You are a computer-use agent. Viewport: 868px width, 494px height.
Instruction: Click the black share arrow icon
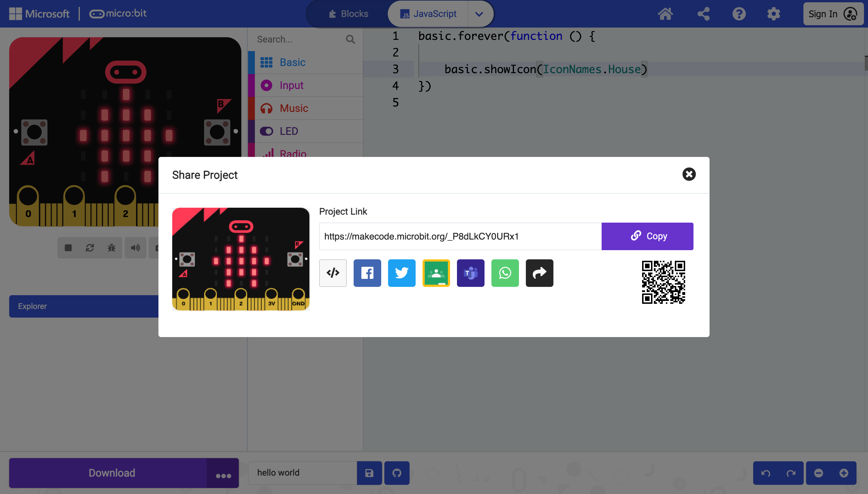pyautogui.click(x=539, y=273)
